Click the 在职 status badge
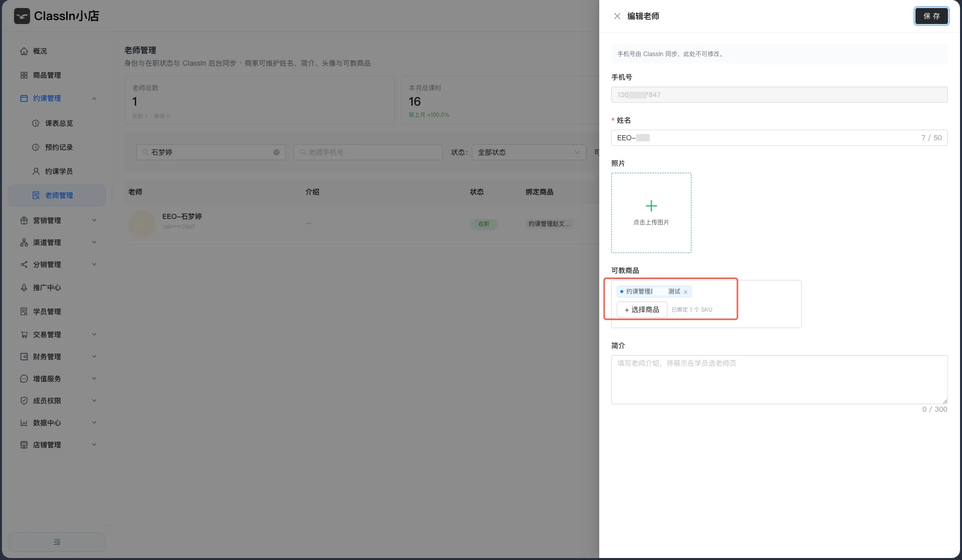Screen dimensions: 962x560 (484, 224)
